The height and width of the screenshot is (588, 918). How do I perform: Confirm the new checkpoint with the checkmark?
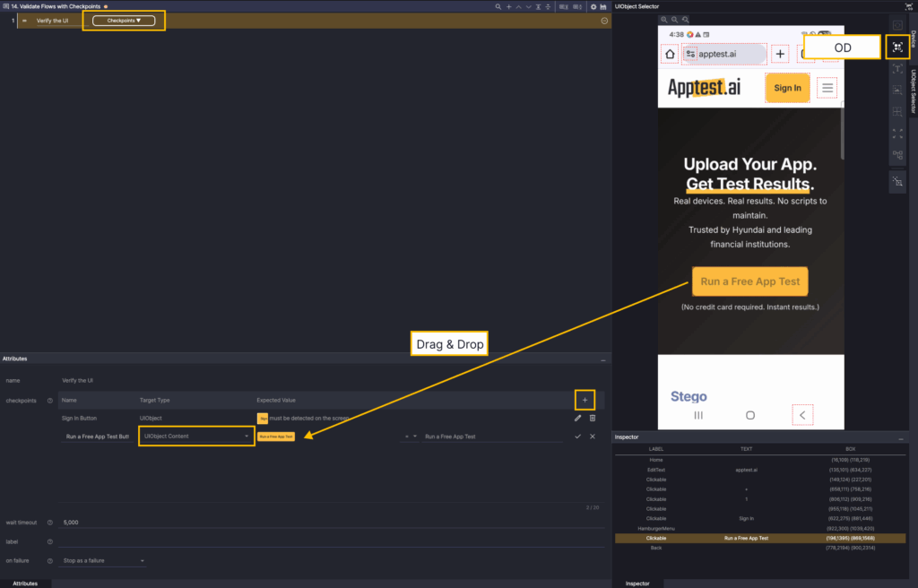[x=578, y=437]
